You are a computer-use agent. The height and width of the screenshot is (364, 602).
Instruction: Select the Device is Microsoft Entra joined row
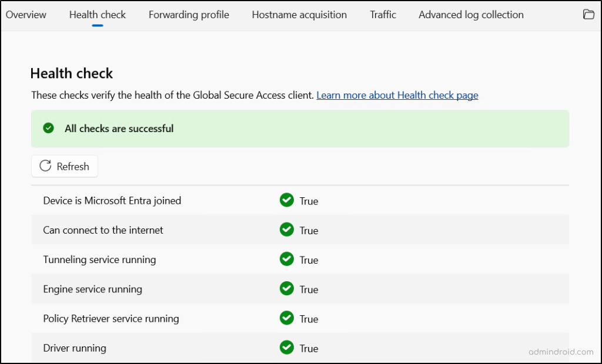pos(112,201)
